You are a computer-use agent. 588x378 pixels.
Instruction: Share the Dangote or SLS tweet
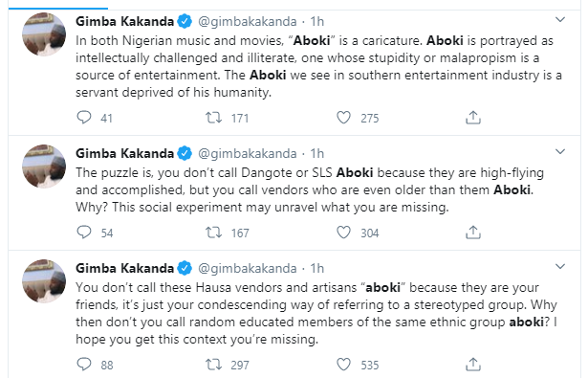[473, 233]
